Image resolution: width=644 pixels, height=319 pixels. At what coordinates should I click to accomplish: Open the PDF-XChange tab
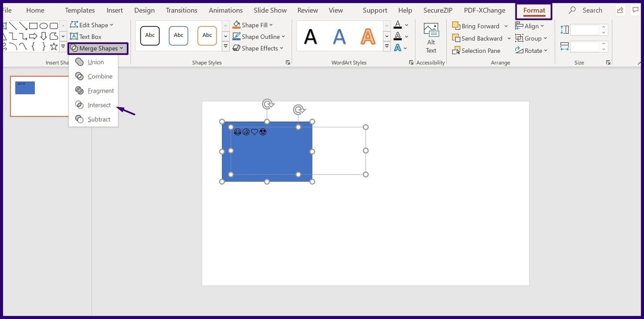485,10
